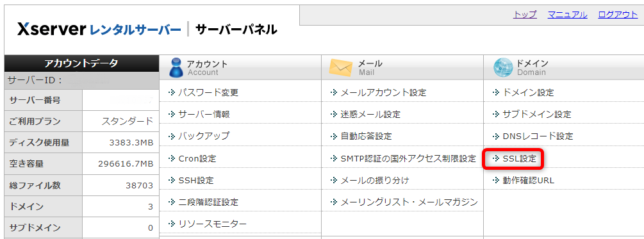
Task: Click the 総ファイル数 label
Action: [x=35, y=185]
